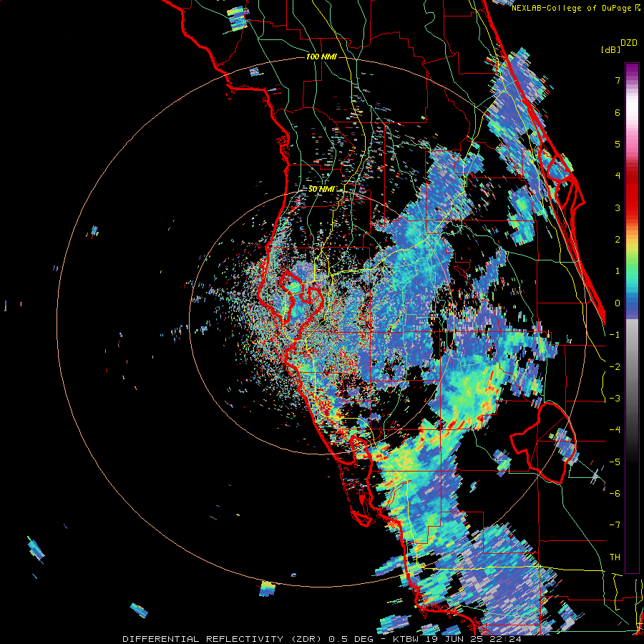Click the -5 dB colorbar label
This screenshot has width=644, height=644.
point(615,462)
